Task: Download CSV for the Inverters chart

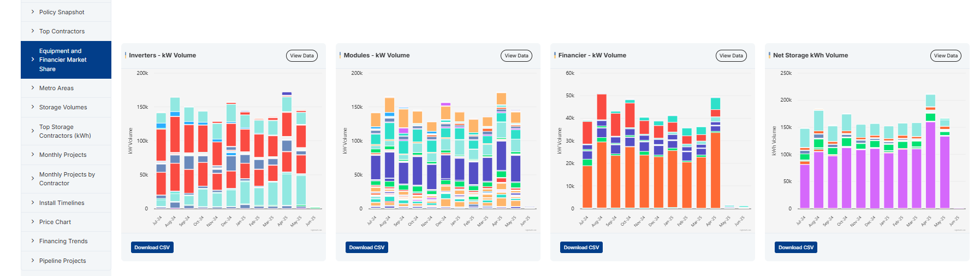Action: click(152, 248)
